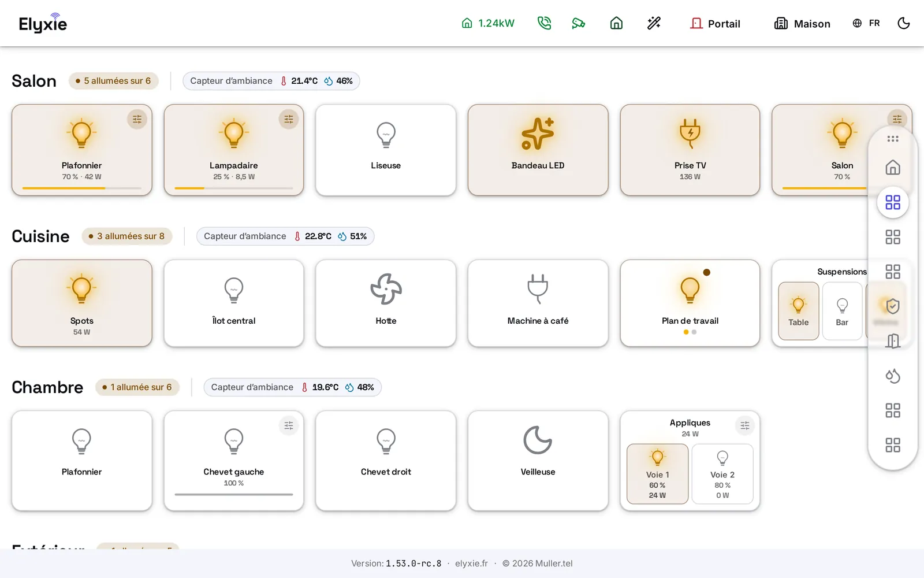Toggle the Veilleuse night light

538,461
